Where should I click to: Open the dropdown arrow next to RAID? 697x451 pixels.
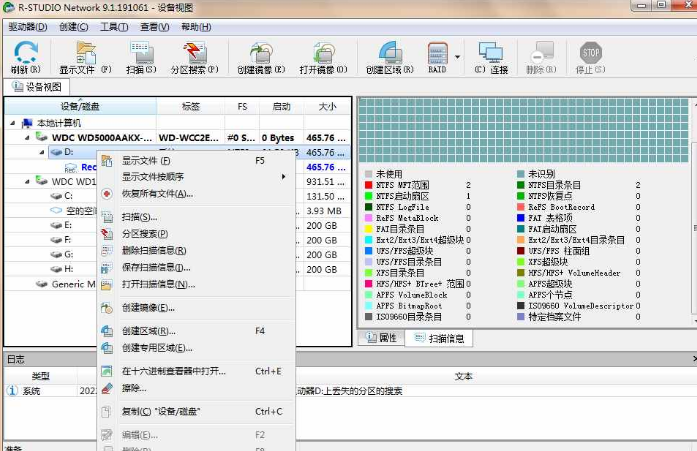pos(457,57)
